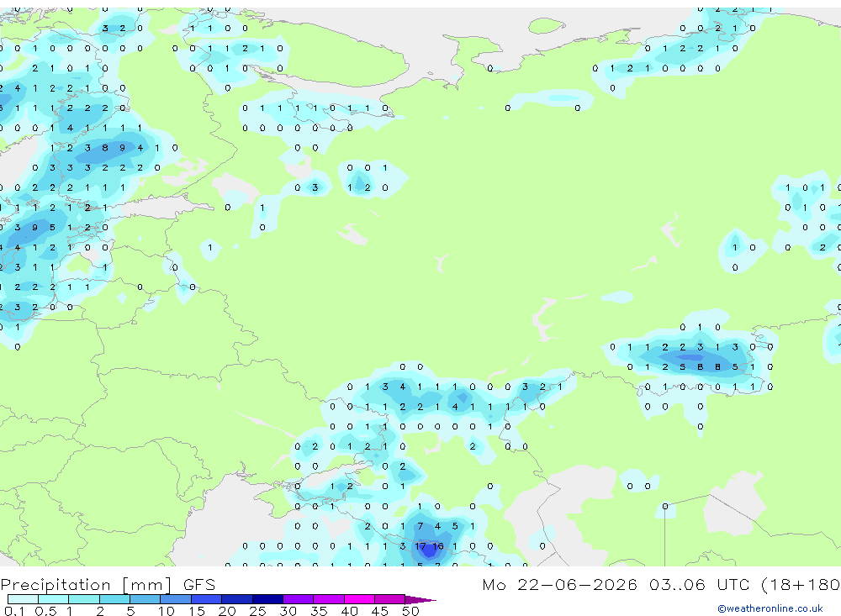Pick the 45–50 mm legend swatch
This screenshot has width=841, height=616.
pos(390,599)
